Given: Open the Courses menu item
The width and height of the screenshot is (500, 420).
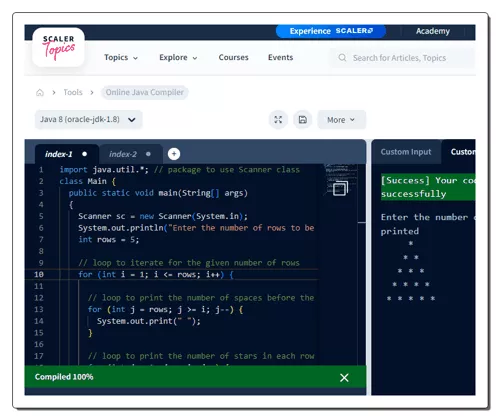Looking at the screenshot, I should 234,57.
